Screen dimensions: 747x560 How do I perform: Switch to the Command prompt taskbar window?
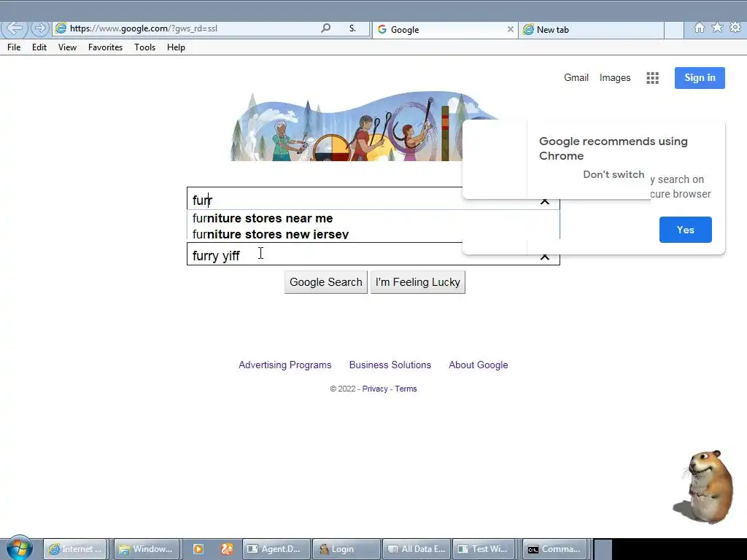pyautogui.click(x=556, y=549)
